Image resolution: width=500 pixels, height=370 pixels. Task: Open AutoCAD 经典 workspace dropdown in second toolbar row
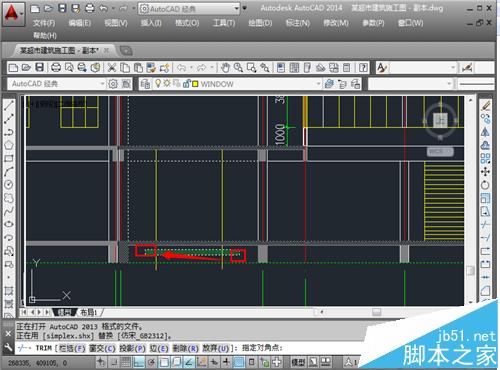[x=103, y=84]
